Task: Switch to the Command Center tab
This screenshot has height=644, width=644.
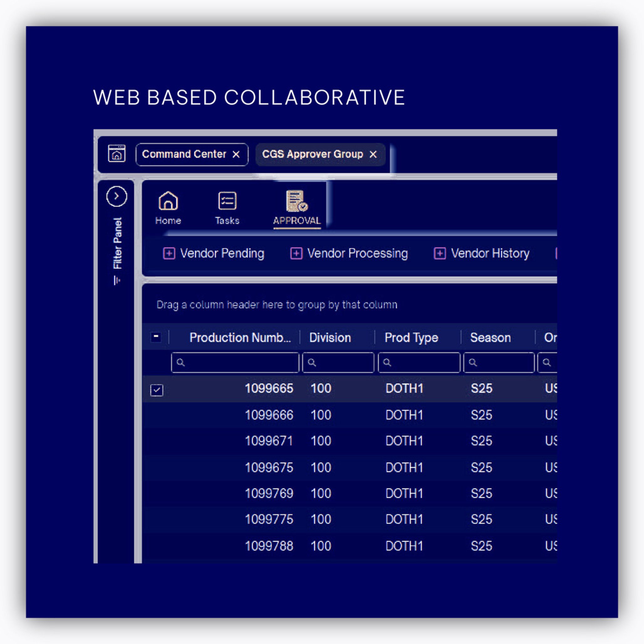Action: point(184,154)
